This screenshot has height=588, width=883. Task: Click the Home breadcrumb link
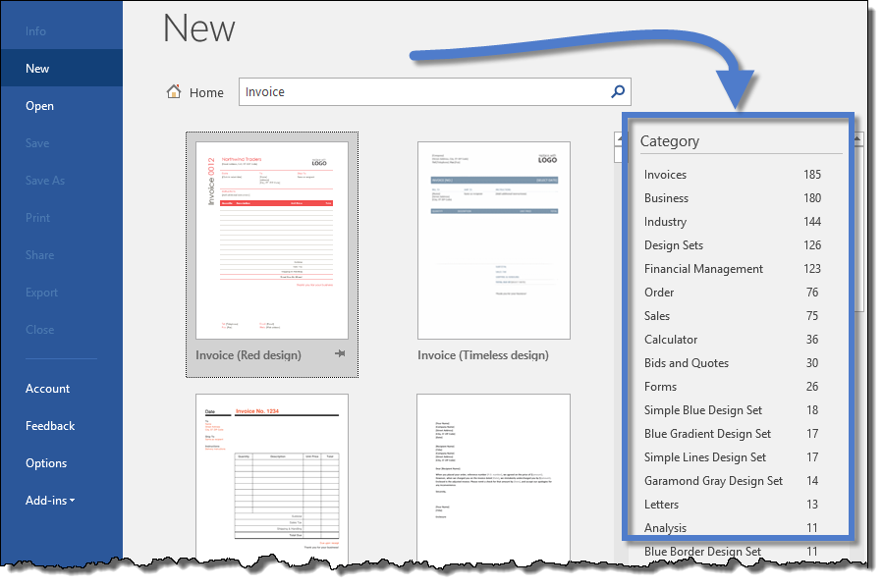coord(206,92)
